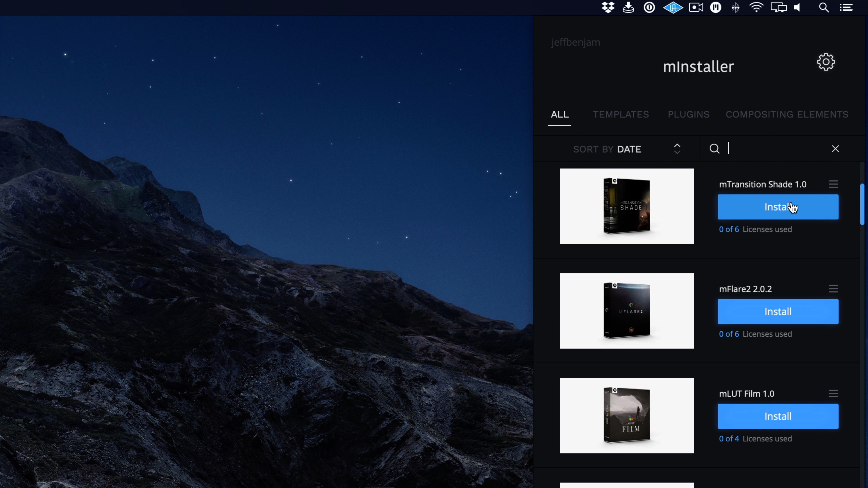The image size is (868, 488).
Task: Open mLUT Film hamburger options icon
Action: pyautogui.click(x=833, y=393)
